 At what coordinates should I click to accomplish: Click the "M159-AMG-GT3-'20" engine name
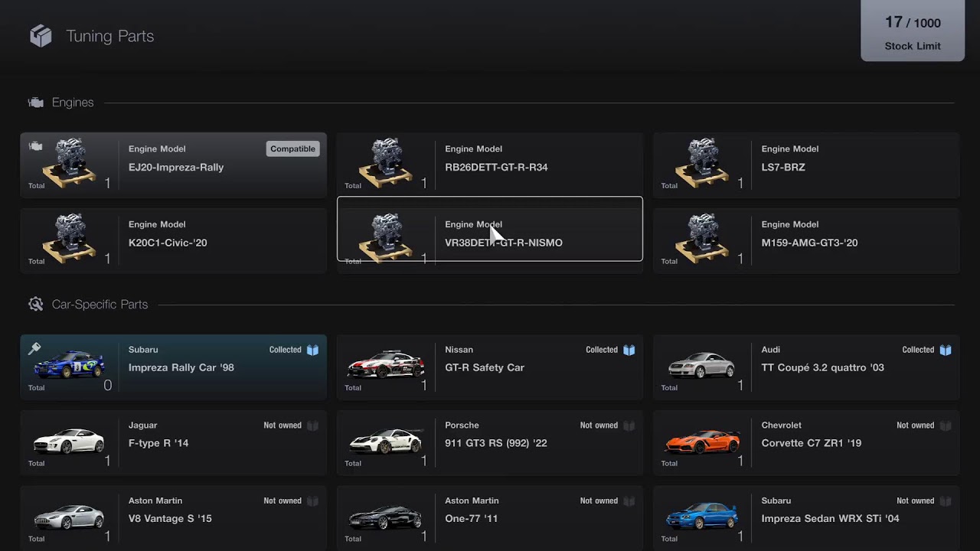809,243
